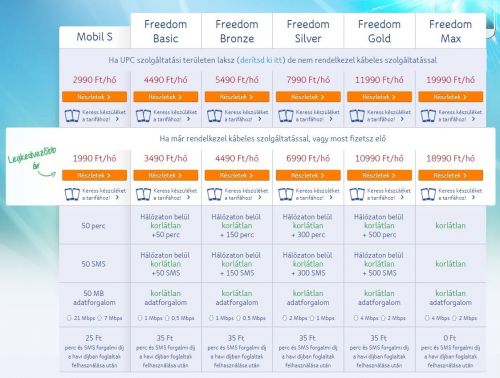Screen dimensions: 500x378
Task: Click phone icon under Freedom Silver 7990 Ft plan
Action: (x=286, y=116)
